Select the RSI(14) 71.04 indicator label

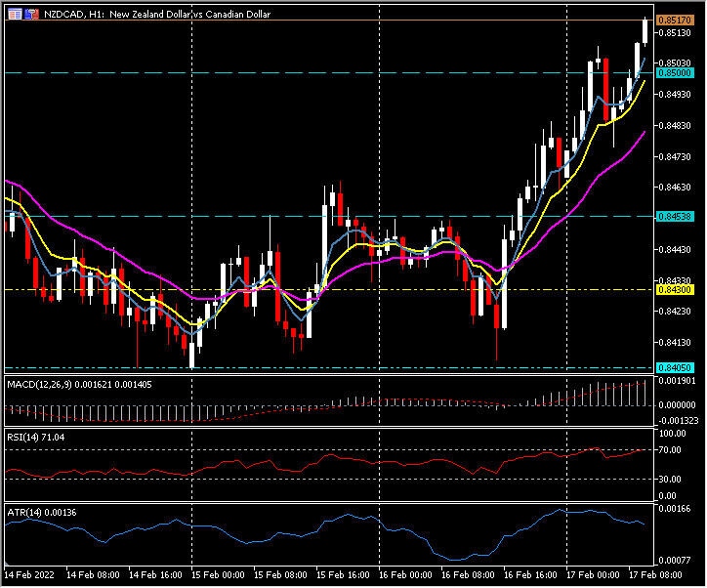35,437
